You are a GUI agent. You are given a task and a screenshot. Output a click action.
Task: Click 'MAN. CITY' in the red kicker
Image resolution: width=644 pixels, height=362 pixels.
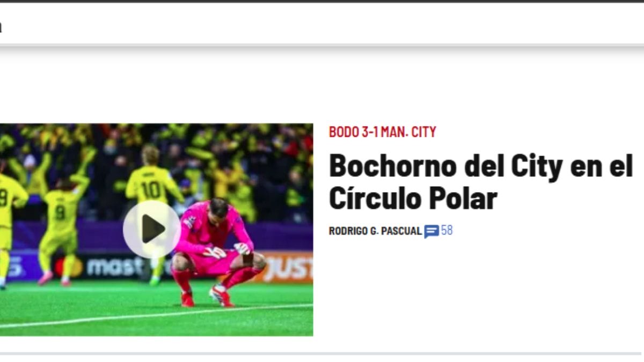408,132
